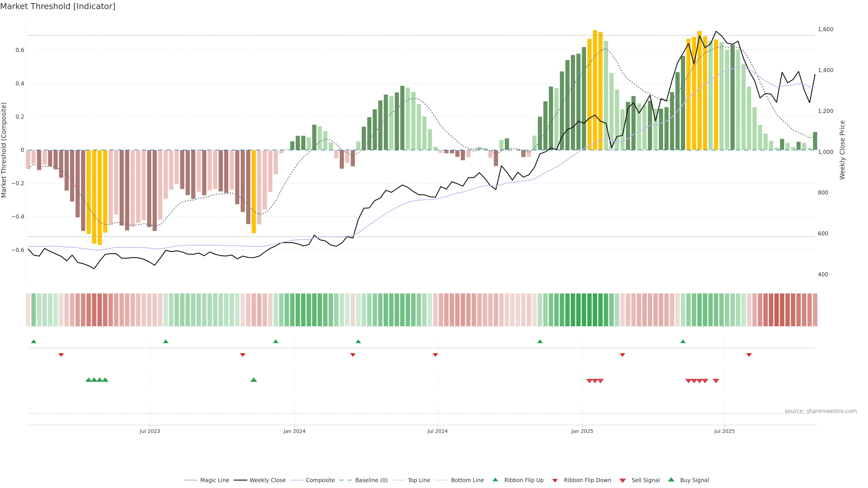The height and width of the screenshot is (488, 868).
Task: Select Bottom Line in the legend
Action: point(467,480)
